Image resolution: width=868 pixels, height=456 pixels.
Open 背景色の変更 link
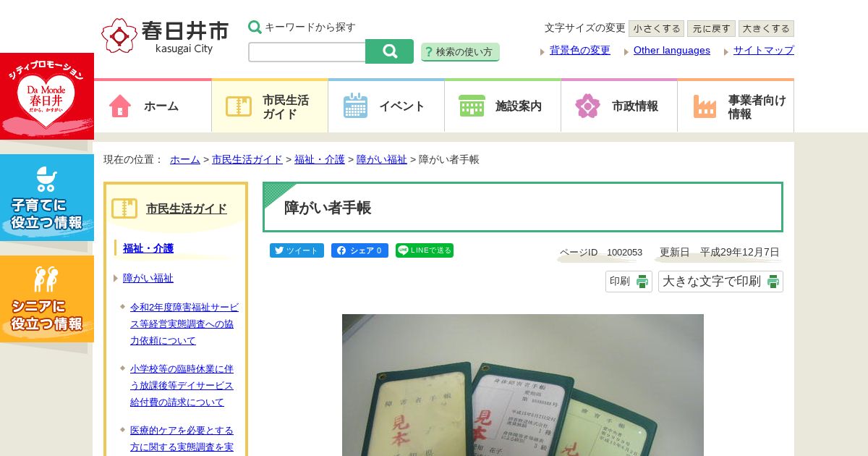point(580,50)
